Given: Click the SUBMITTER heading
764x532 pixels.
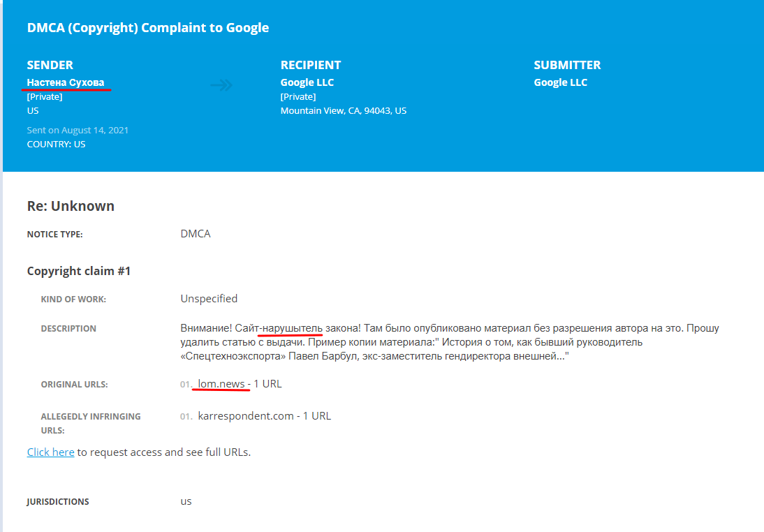Looking at the screenshot, I should pyautogui.click(x=567, y=66).
